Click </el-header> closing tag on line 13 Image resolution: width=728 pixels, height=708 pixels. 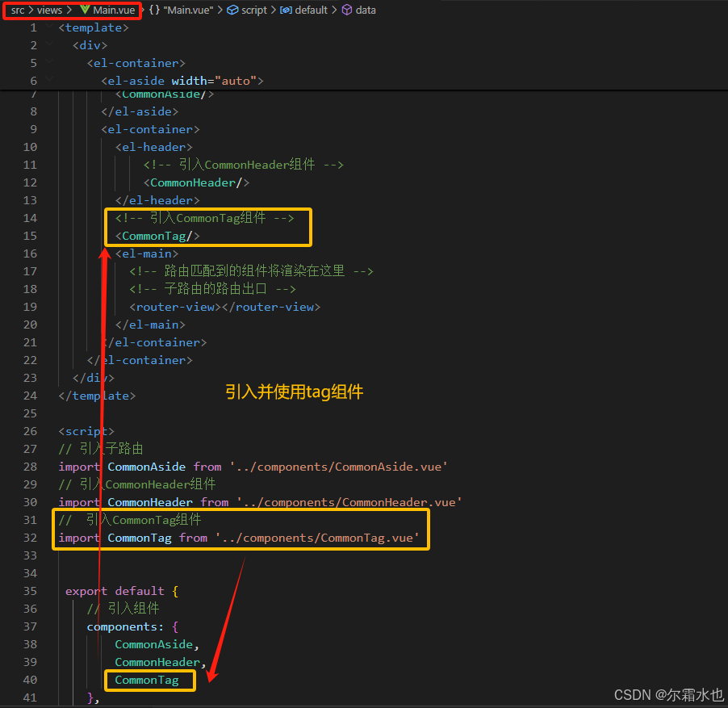[x=157, y=200]
